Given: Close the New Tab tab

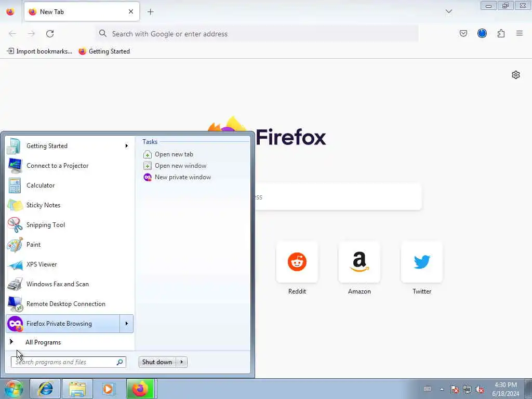Looking at the screenshot, I should (130, 12).
